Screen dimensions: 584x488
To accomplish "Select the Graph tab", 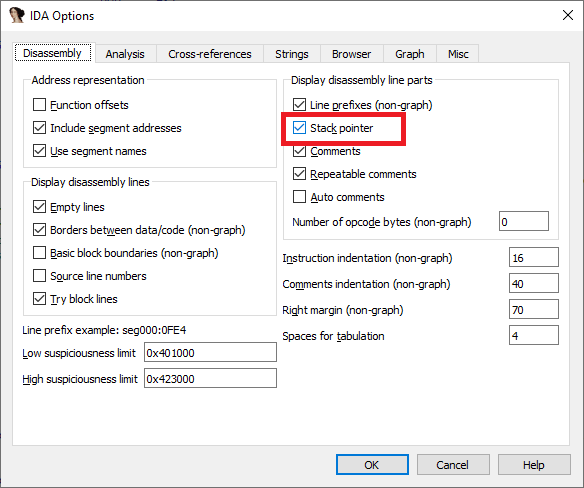I will click(410, 54).
